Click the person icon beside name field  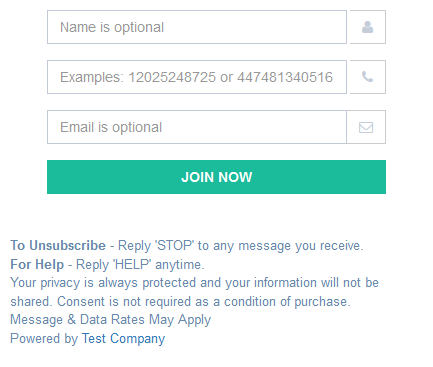367,27
